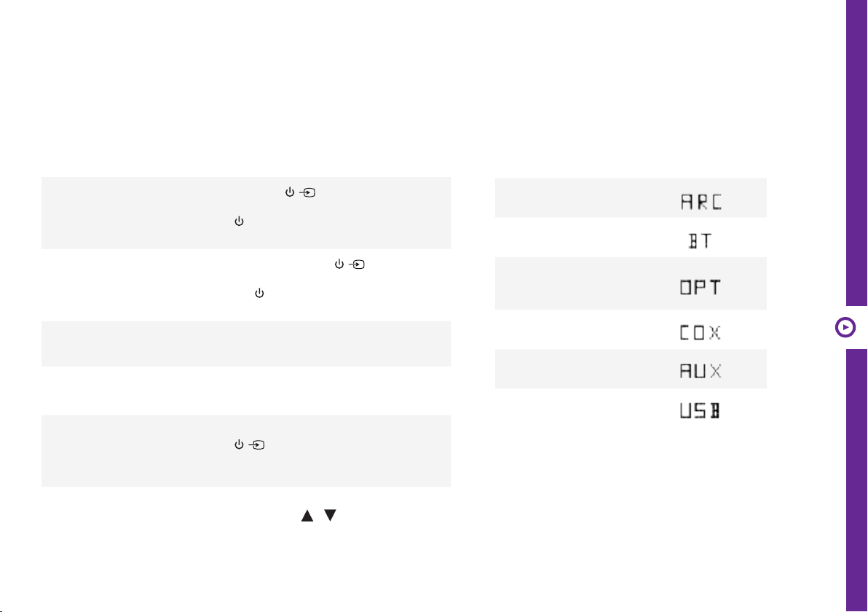Select the OPT display label
Viewport: 868px width, 612px height.
(701, 287)
